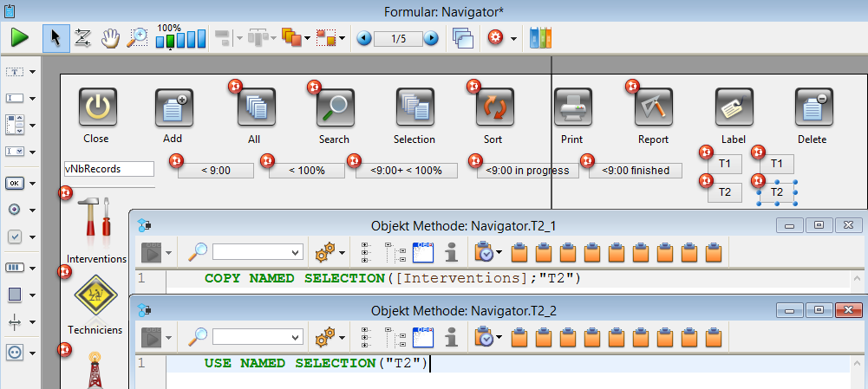Pick the radio button tool in left palette
Viewport: 868px width, 389px height.
(x=16, y=210)
